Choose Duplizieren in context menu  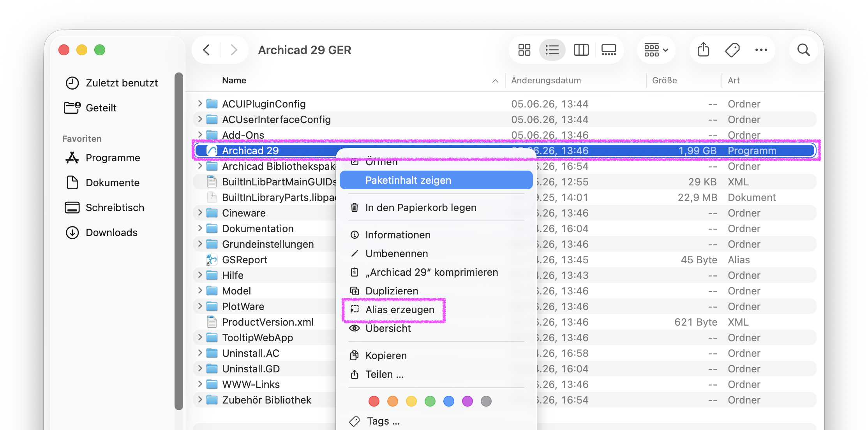pyautogui.click(x=436, y=291)
